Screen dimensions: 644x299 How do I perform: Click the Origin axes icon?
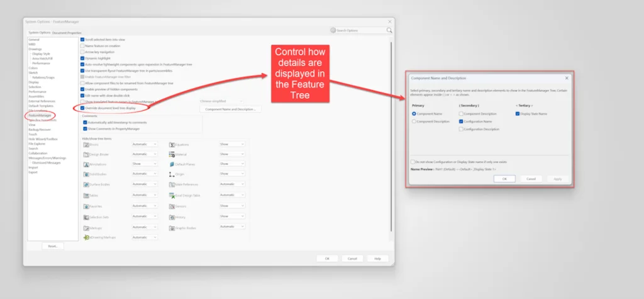172,174
